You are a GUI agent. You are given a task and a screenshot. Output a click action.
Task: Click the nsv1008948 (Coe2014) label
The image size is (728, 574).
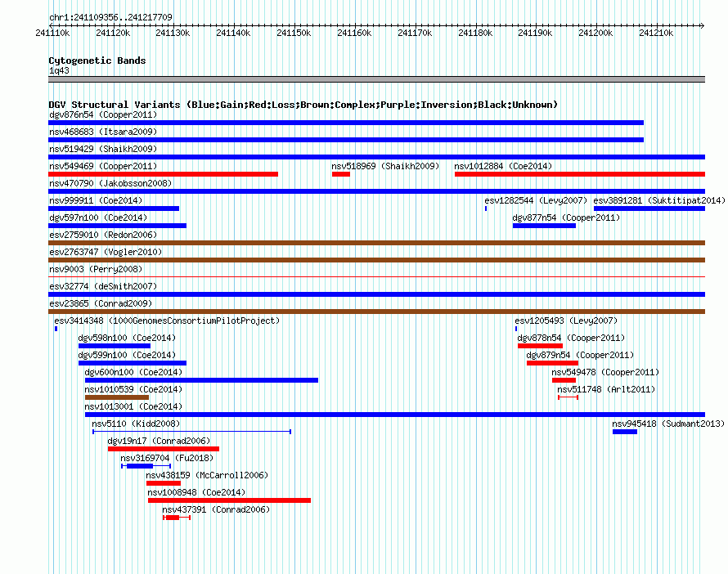coord(196,492)
